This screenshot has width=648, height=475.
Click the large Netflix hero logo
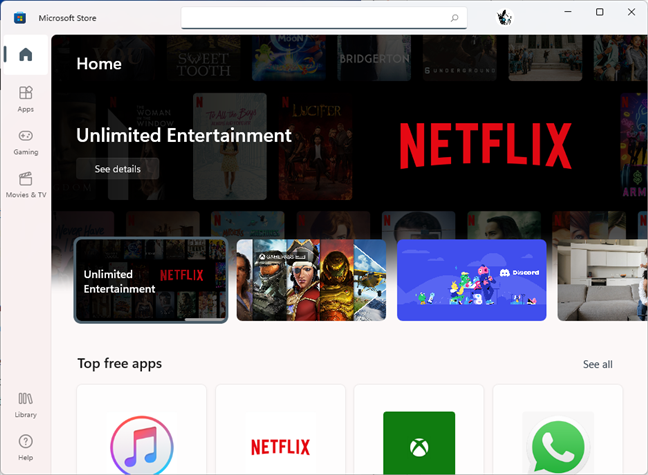(486, 146)
